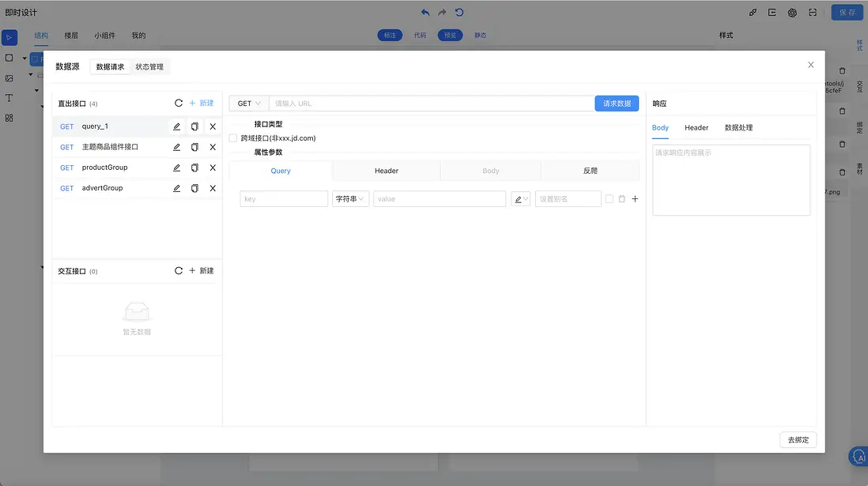Close the 数据源 dialog
This screenshot has height=486, width=868.
click(x=810, y=65)
